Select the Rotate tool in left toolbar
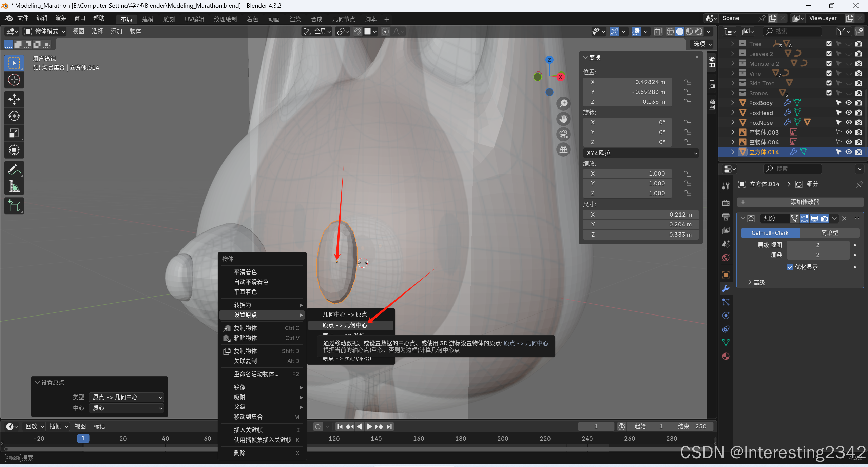Viewport: 868px width, 467px height. pyautogui.click(x=14, y=116)
